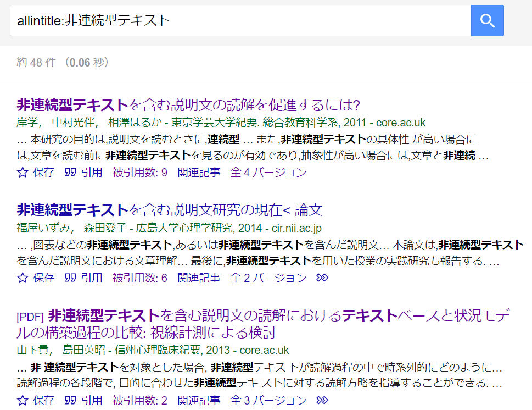Click the double-chevron after 全 3 バージョン
The width and height of the screenshot is (532, 410).
pos(322,401)
